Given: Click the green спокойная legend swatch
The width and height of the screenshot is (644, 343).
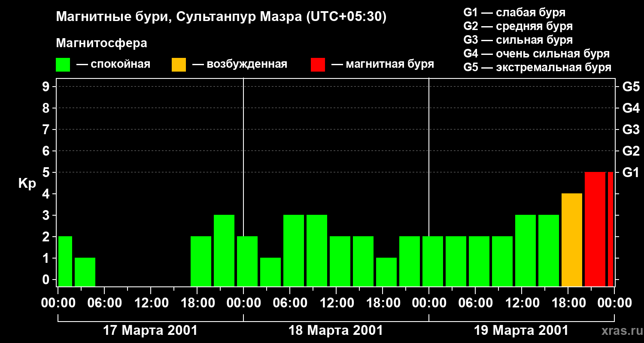Looking at the screenshot, I should pos(63,65).
